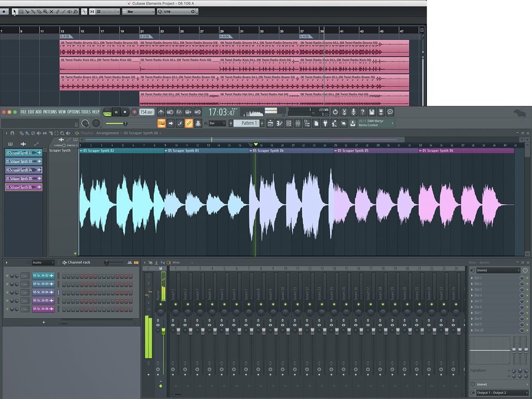Open the PATTERNS menu
The width and height of the screenshot is (532, 399).
pos(50,112)
